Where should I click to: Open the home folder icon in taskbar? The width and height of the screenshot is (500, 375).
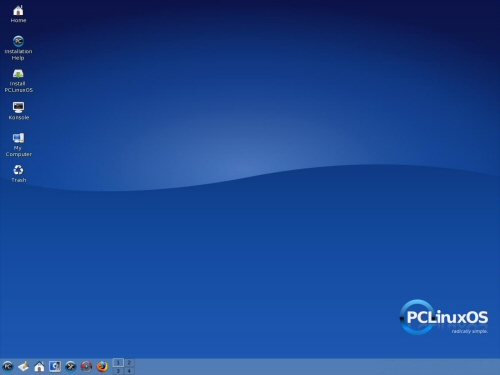coord(39,367)
